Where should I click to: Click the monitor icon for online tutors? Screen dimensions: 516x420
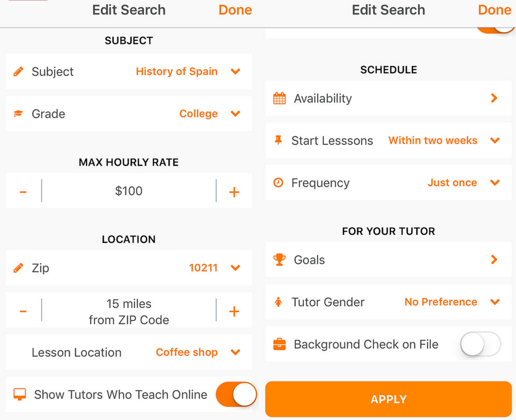click(x=20, y=394)
